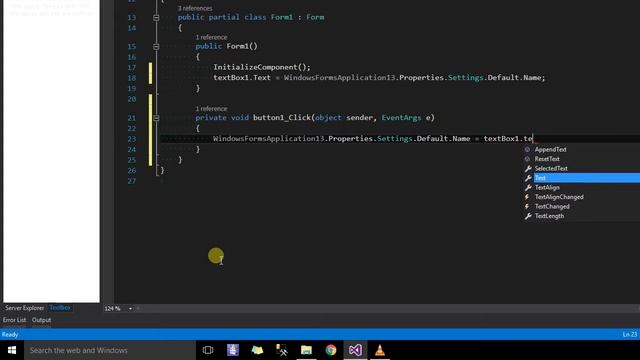The width and height of the screenshot is (640, 360).
Task: Open the Windows Start menu
Action: pyautogui.click(x=12, y=350)
